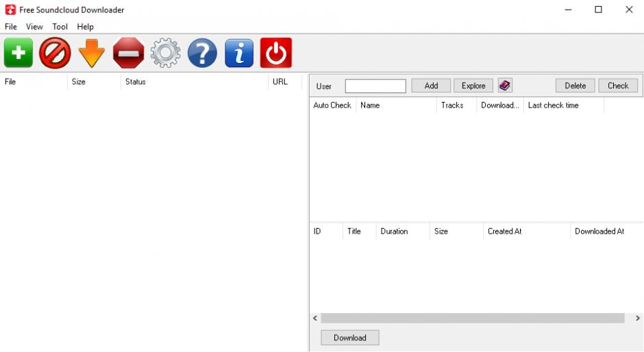
Task: Click the Created At column header
Action: 527,231
